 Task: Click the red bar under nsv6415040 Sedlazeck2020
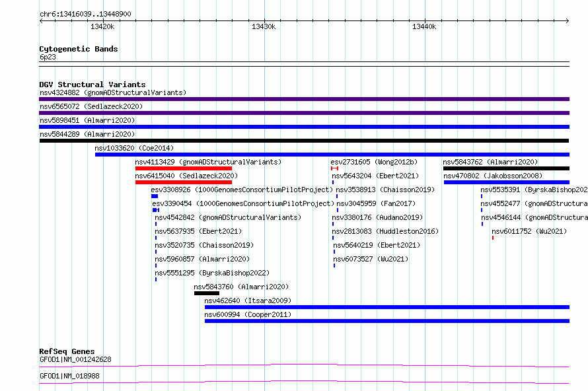click(x=184, y=182)
